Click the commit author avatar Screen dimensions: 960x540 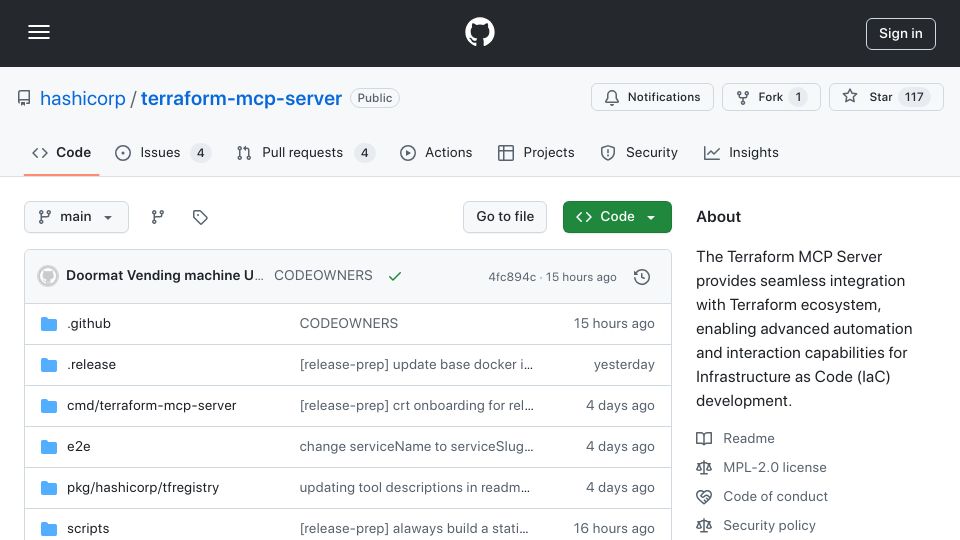tap(48, 276)
